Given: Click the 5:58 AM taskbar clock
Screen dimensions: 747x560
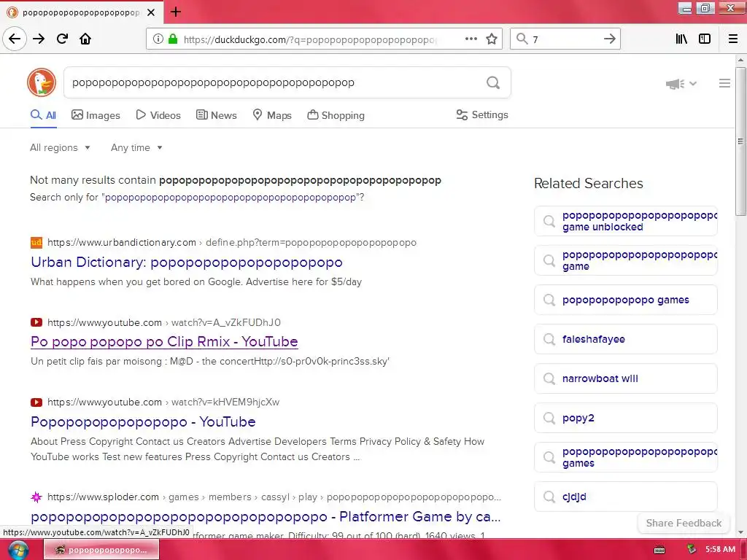Looking at the screenshot, I should pyautogui.click(x=720, y=550).
